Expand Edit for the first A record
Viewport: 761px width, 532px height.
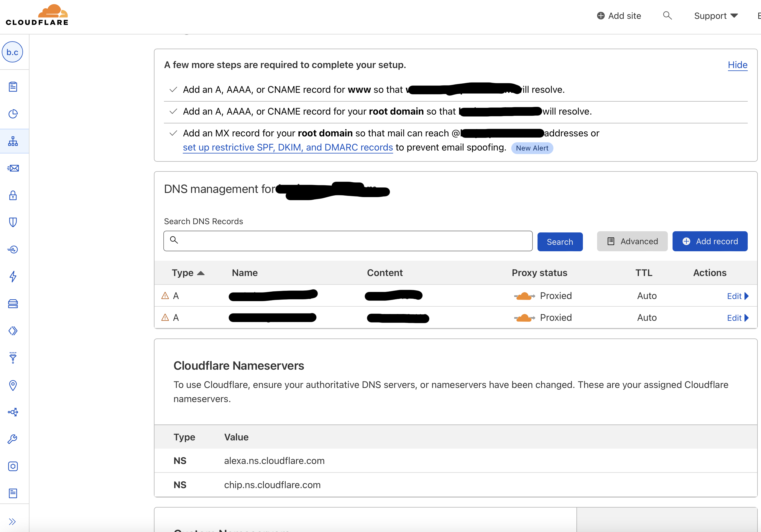tap(737, 296)
